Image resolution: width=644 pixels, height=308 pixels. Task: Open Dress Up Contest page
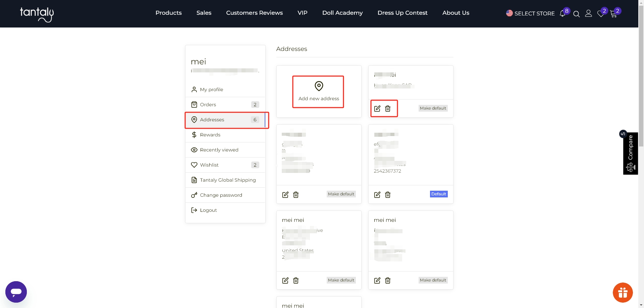402,13
